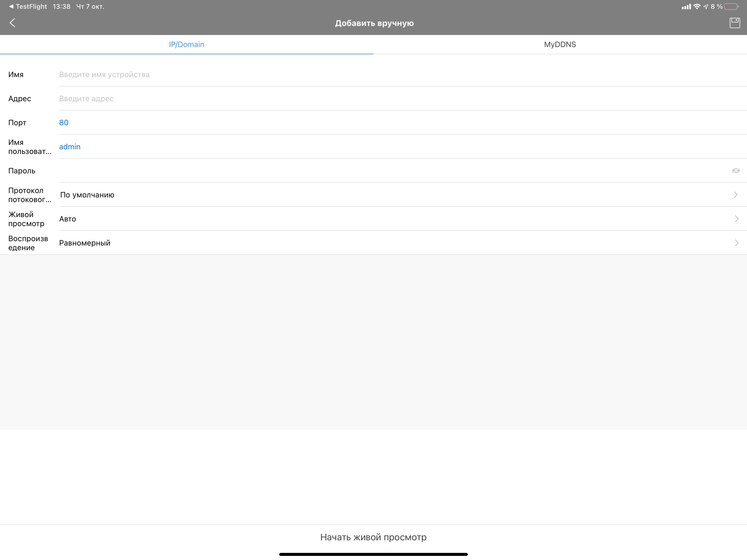Screen dimensions: 747x560
Task: Tap the Имя field label
Action: click(x=16, y=74)
